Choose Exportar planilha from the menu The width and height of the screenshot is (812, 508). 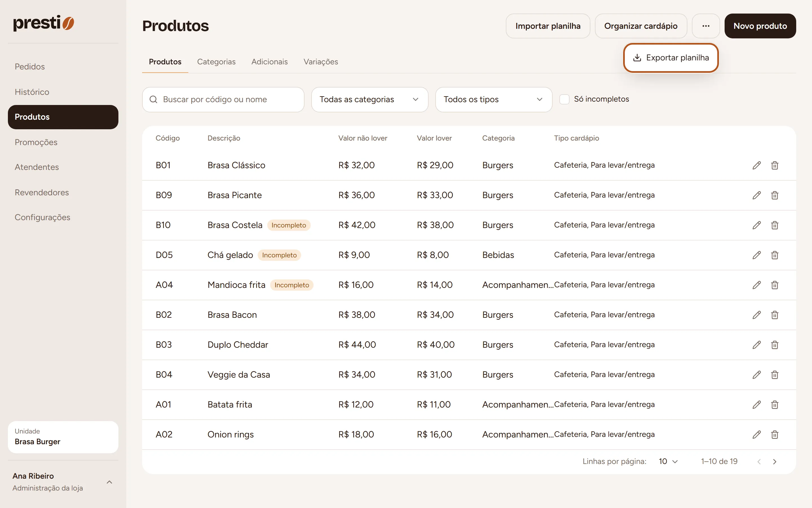671,58
